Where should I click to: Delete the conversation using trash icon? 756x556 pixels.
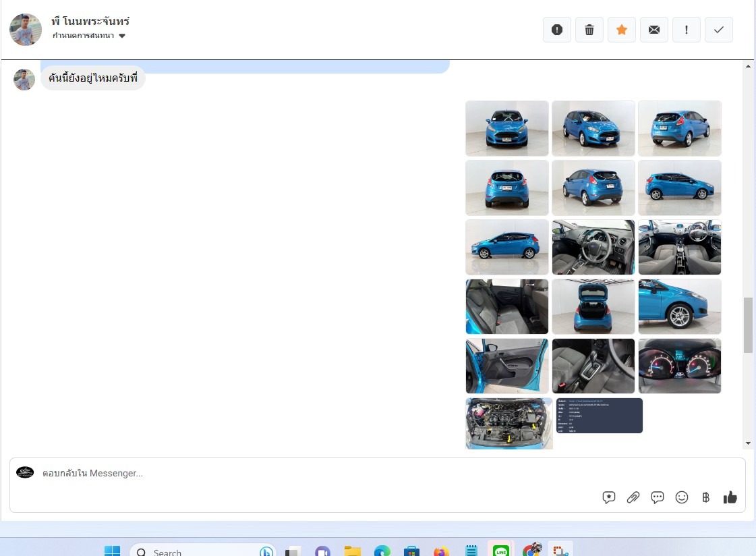tap(589, 30)
